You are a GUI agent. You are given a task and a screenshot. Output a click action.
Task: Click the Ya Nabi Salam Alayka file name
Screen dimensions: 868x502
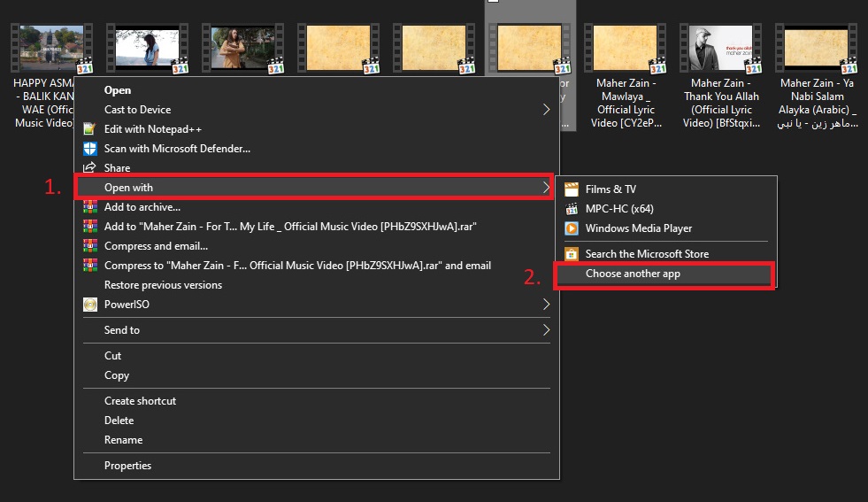click(817, 103)
